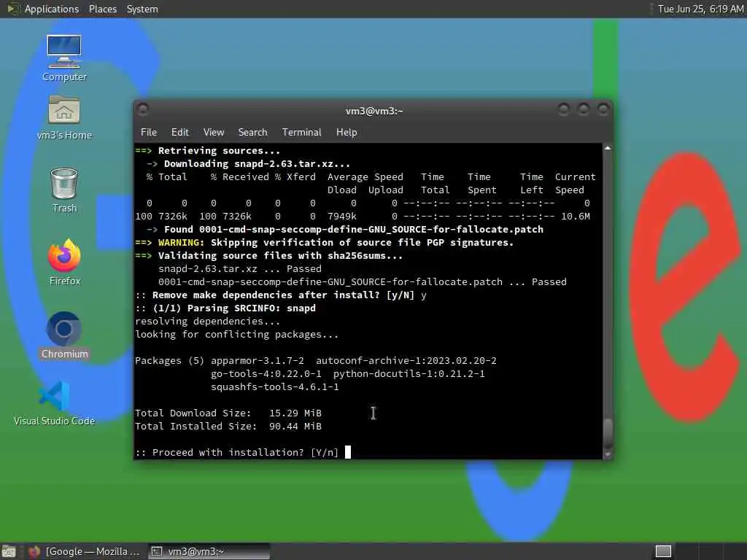Maximize the terminal window
The width and height of the screenshot is (747, 560).
pyautogui.click(x=583, y=110)
